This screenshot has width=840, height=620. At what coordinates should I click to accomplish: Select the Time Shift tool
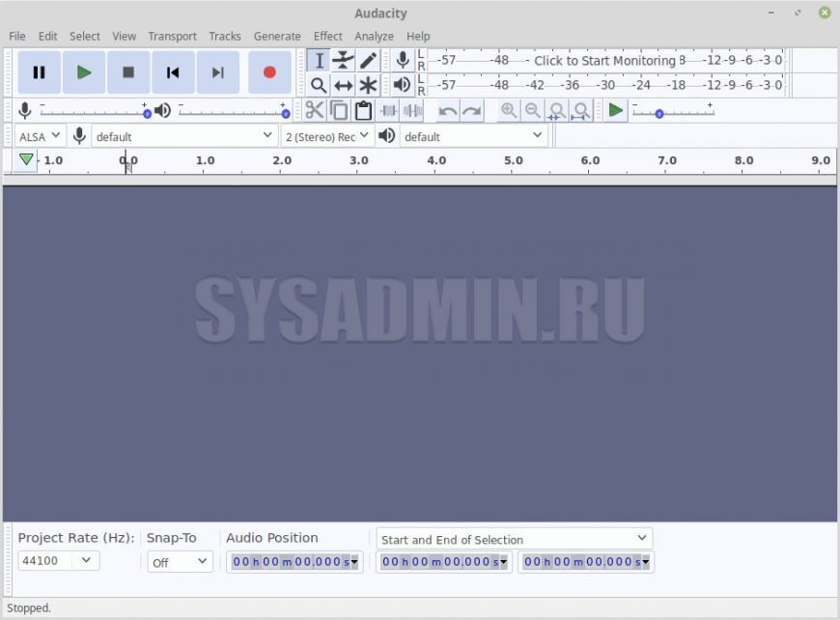point(344,85)
